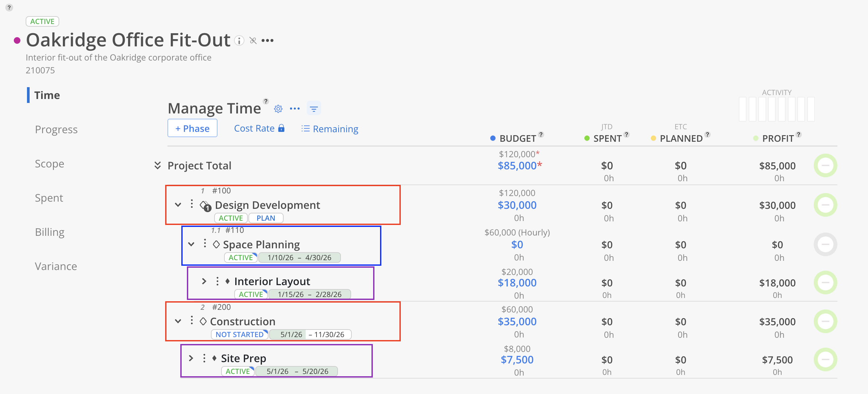This screenshot has width=868, height=394.
Task: Collapse the Design Development phase
Action: point(178,205)
